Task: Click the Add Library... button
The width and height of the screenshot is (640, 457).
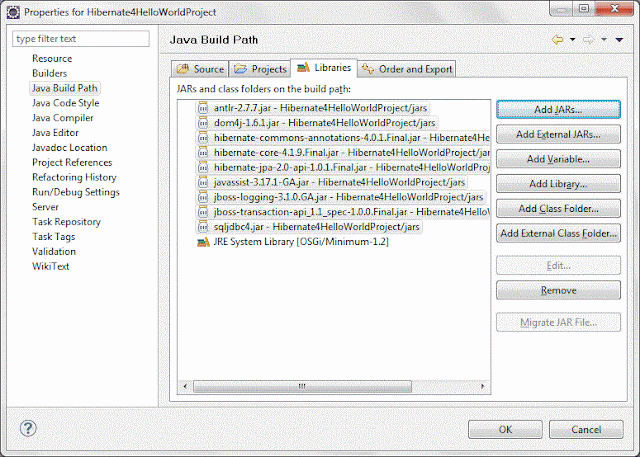Action: (x=558, y=184)
